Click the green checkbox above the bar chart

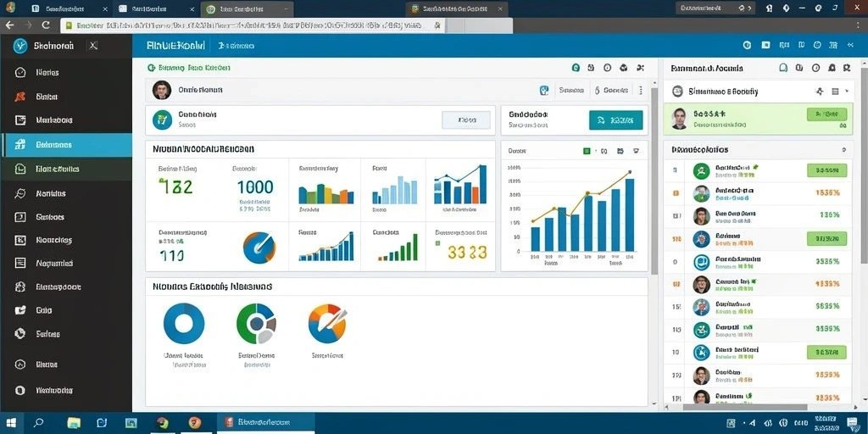(x=587, y=151)
